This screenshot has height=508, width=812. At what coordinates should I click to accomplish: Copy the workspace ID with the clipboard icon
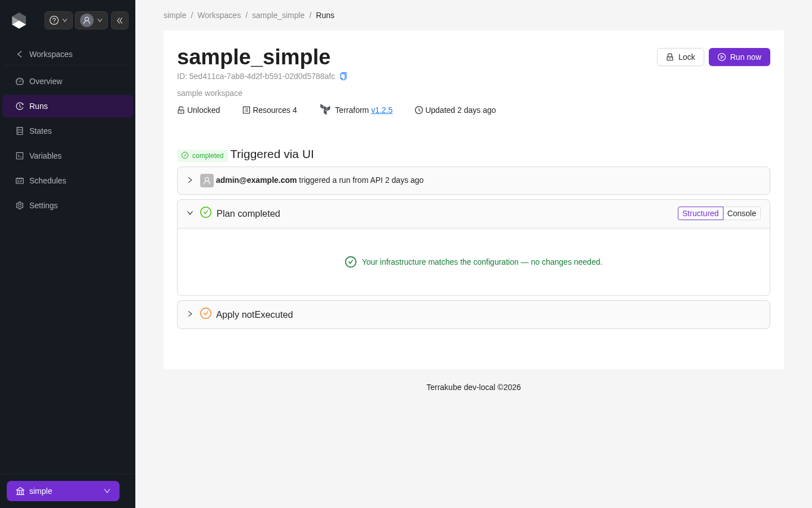tap(343, 76)
